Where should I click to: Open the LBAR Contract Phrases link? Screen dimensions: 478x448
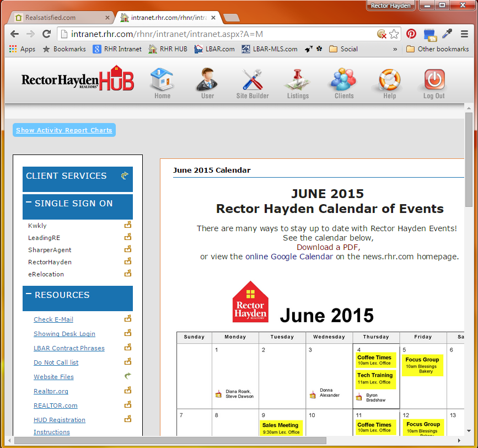pos(69,348)
